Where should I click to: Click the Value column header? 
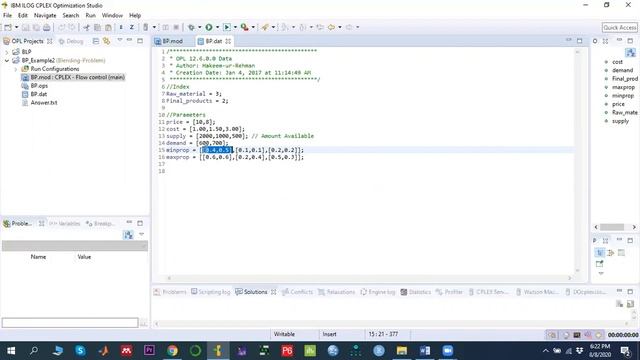coord(84,257)
